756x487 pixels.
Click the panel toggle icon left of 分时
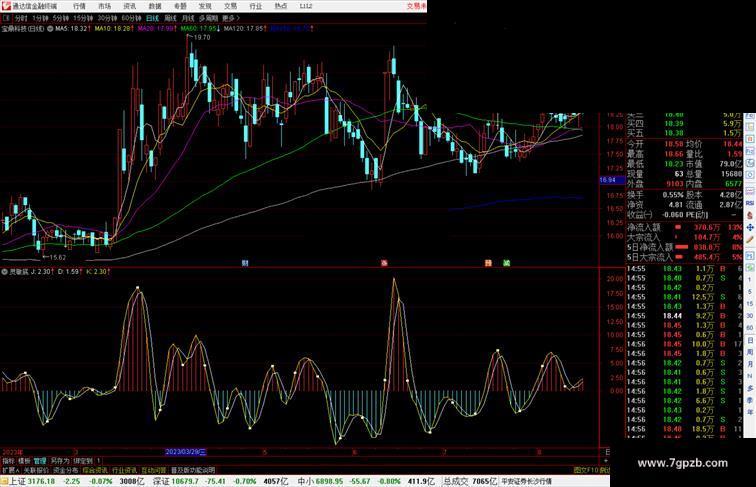pyautogui.click(x=6, y=18)
